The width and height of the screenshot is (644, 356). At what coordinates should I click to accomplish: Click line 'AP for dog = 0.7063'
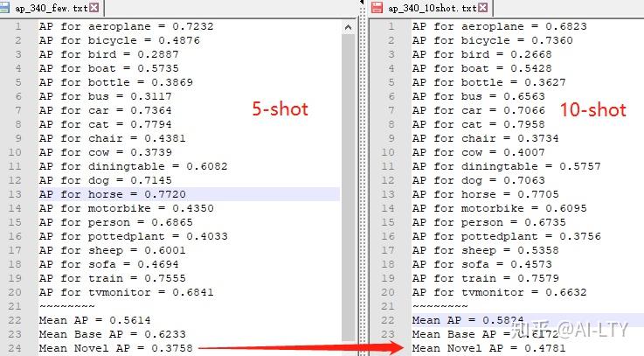point(479,180)
